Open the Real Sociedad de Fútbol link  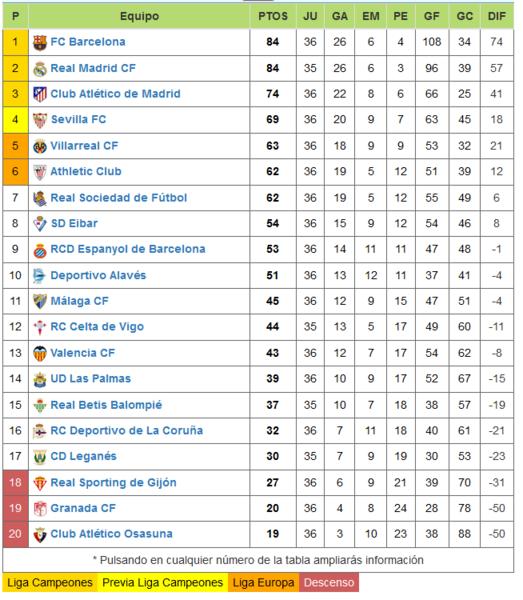tap(119, 198)
